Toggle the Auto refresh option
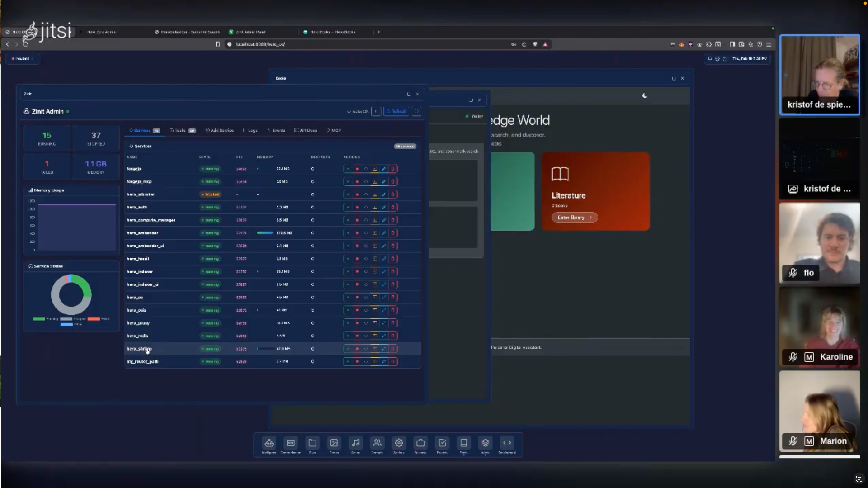Screen dimensions: 868x488 coord(358,111)
